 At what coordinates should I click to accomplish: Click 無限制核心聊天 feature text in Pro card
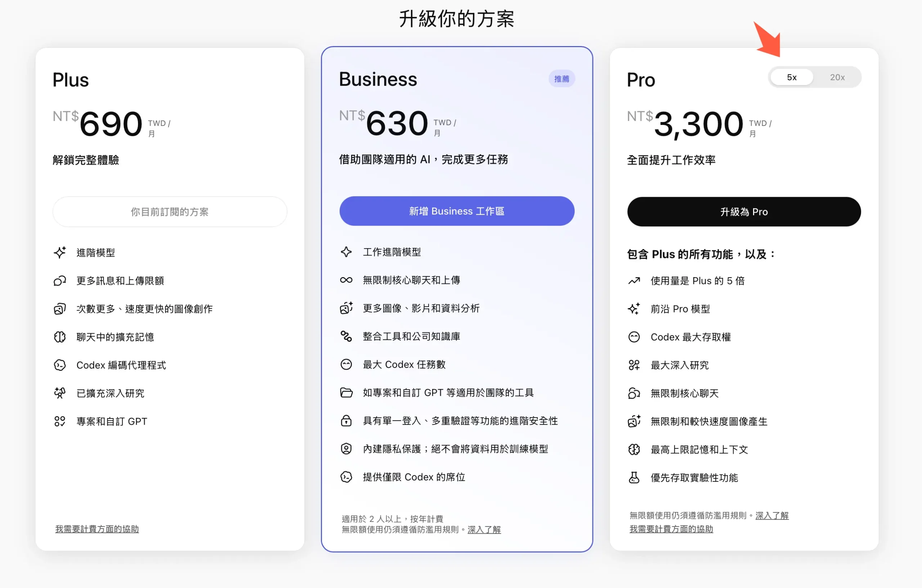pyautogui.click(x=685, y=393)
